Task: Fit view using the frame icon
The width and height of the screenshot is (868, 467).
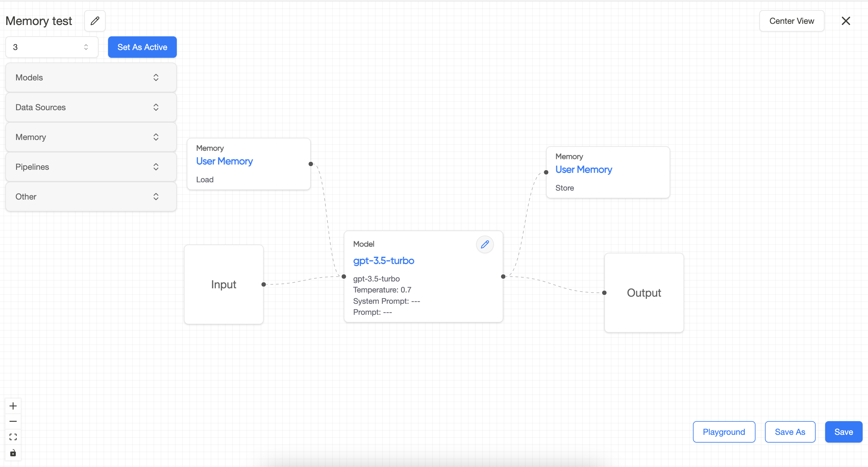Action: coord(13,437)
